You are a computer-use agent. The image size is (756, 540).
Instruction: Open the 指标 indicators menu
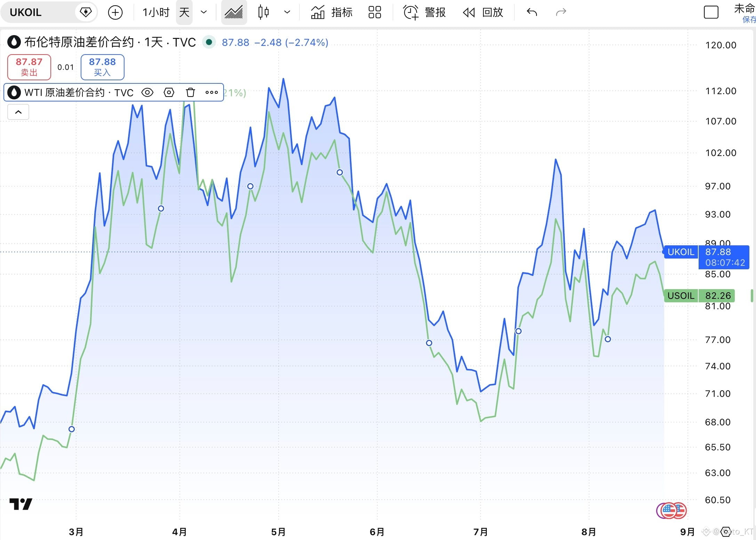coord(332,13)
